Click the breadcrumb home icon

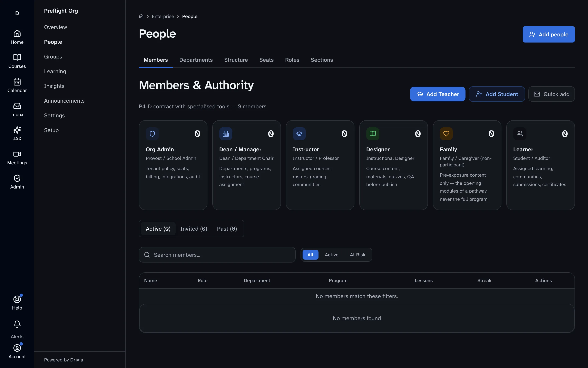141,16
